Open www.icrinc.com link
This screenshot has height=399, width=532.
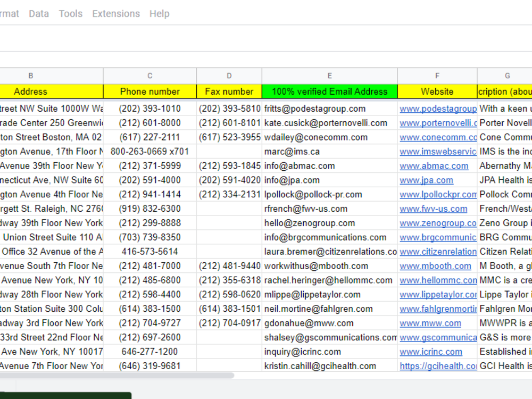pyautogui.click(x=431, y=352)
